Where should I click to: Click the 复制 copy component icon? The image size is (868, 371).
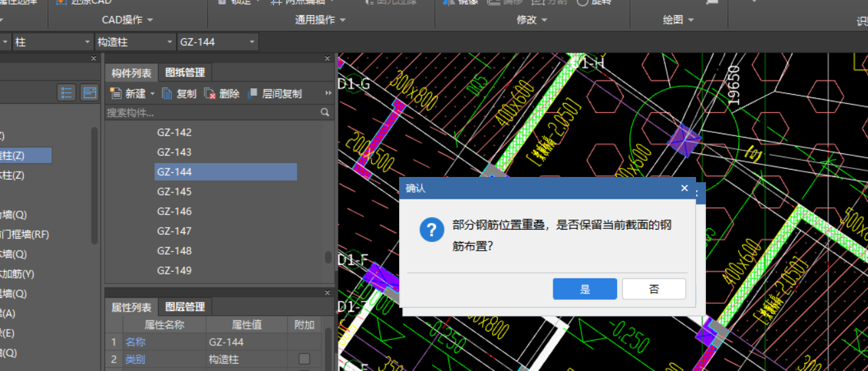coord(167,93)
